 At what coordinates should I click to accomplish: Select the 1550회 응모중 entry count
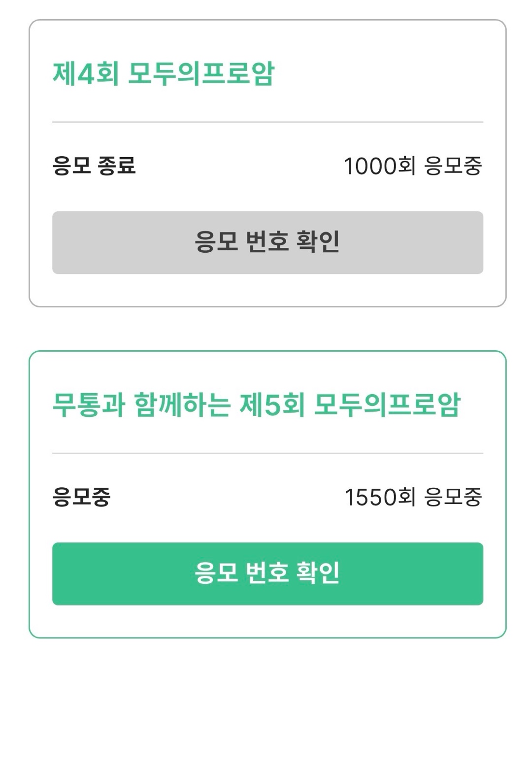click(x=413, y=497)
